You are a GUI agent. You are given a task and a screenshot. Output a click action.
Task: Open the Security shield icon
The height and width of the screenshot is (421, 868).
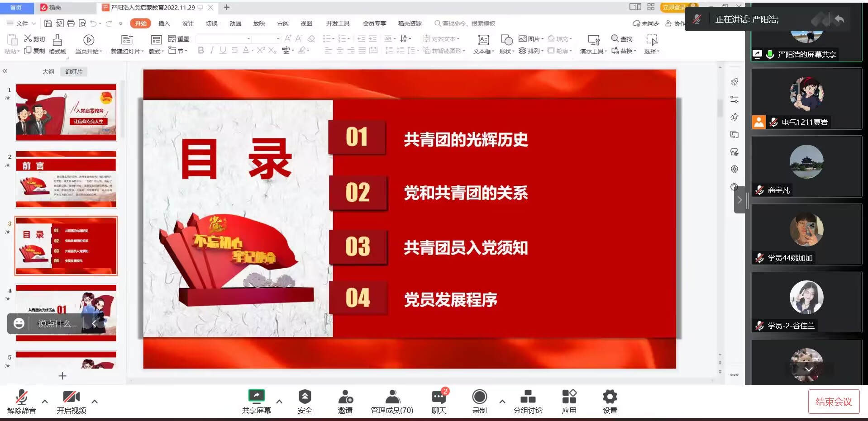(305, 397)
